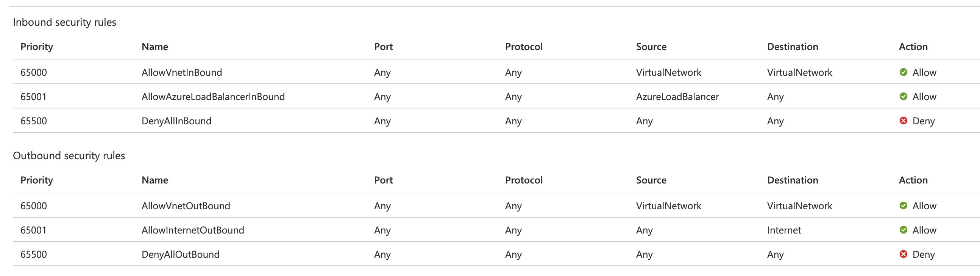Click red Deny icon for DenyAllInBound
Screen dimensions: 980x276
[903, 121]
